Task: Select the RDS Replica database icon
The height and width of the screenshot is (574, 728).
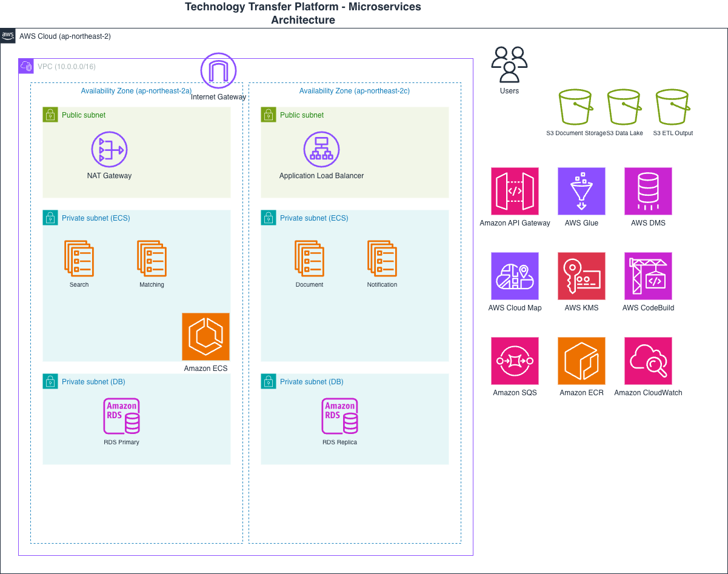Action: 339,416
